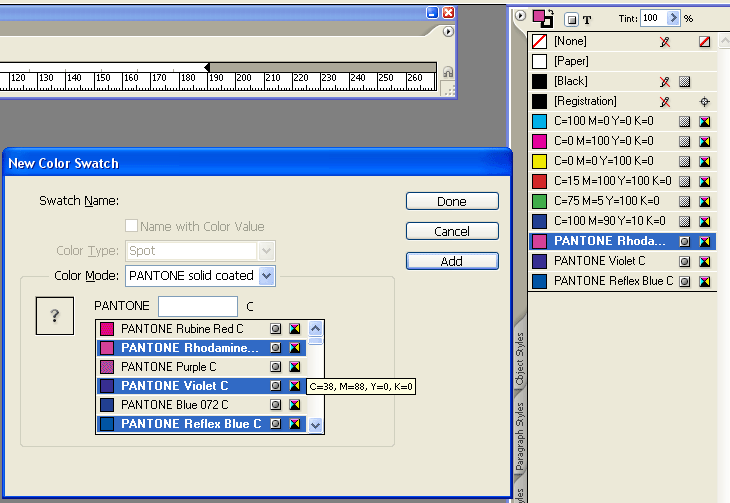Image resolution: width=730 pixels, height=503 pixels.
Task: Click the process color icon on C=0 M=100 Y=0 K=0 row
Action: coord(684,142)
